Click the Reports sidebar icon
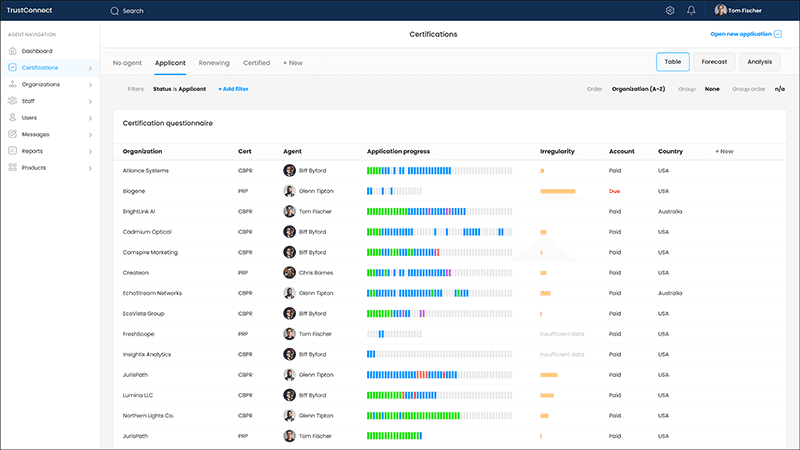 point(13,151)
